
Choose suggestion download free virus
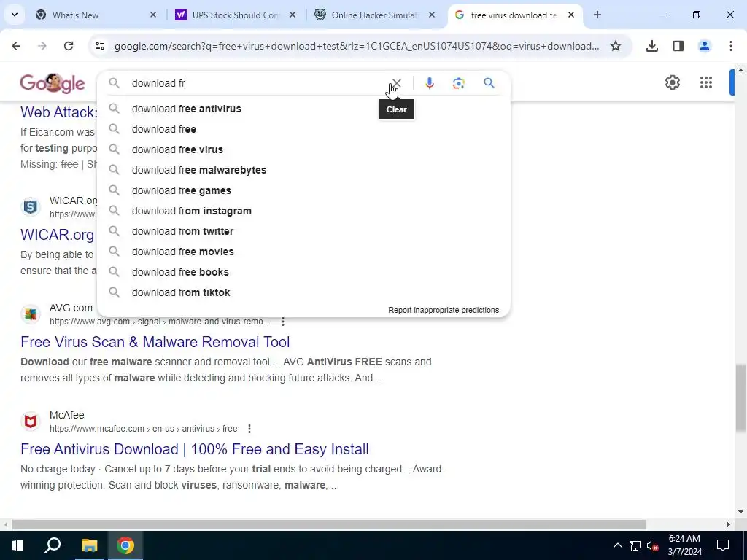303,149
